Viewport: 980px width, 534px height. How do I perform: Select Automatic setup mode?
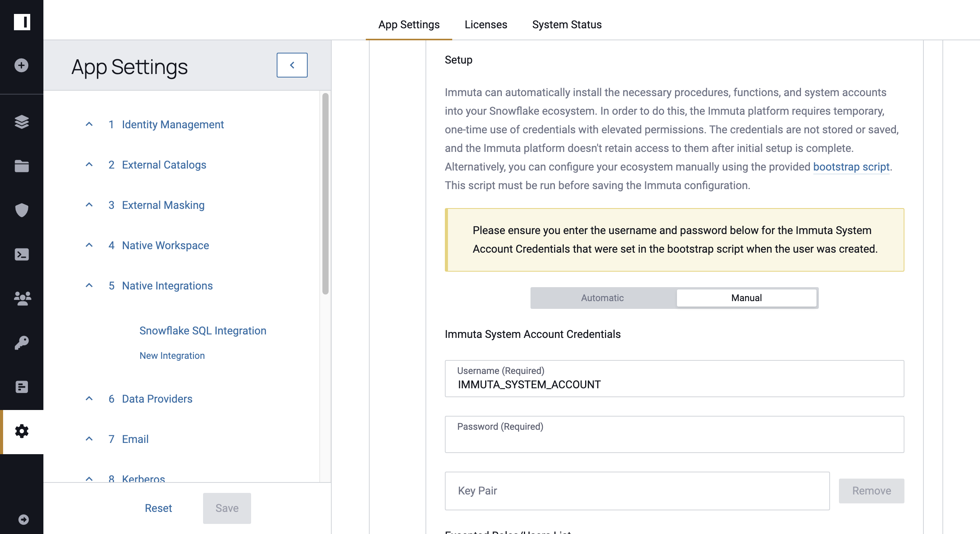click(x=602, y=298)
